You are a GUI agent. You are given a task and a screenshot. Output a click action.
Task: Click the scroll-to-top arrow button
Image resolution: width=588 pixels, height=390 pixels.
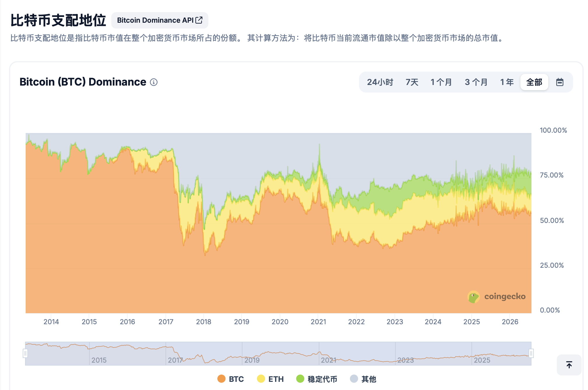click(569, 365)
